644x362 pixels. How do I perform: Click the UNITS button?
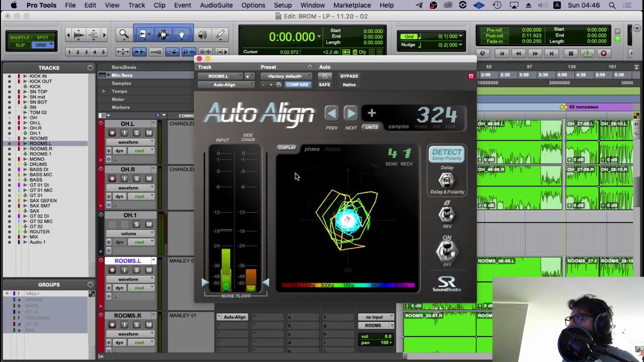tap(371, 127)
